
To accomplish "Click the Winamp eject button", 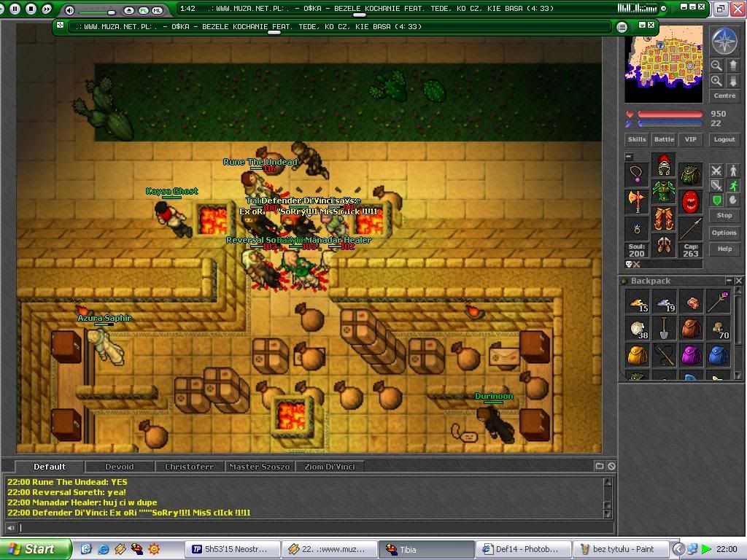I will [129, 10].
